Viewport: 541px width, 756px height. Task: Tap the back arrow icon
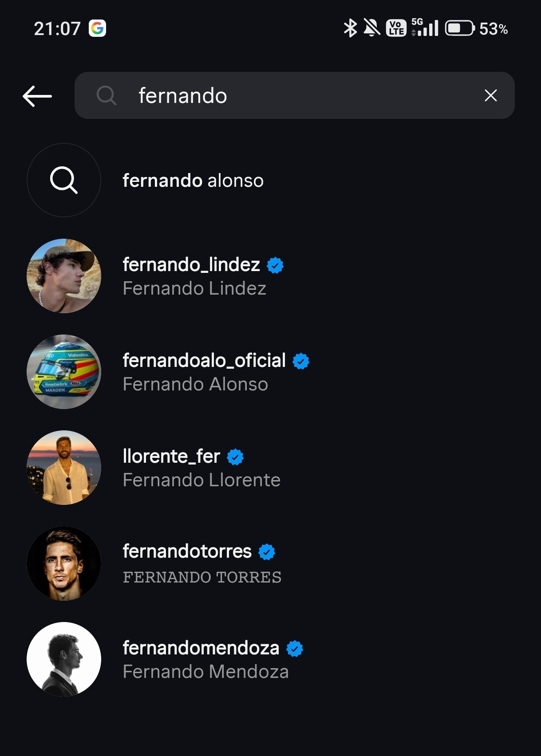coord(37,96)
